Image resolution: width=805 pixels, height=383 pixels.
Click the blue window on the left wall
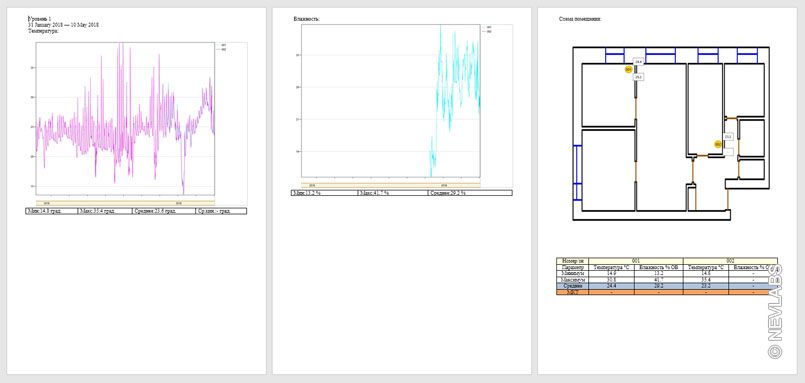(578, 172)
